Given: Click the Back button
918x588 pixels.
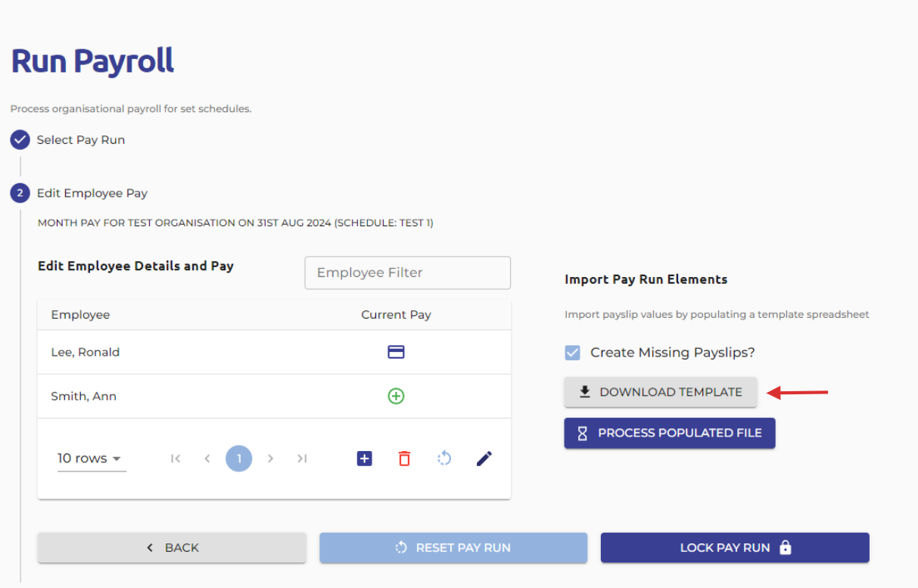Looking at the screenshot, I should pos(172,548).
